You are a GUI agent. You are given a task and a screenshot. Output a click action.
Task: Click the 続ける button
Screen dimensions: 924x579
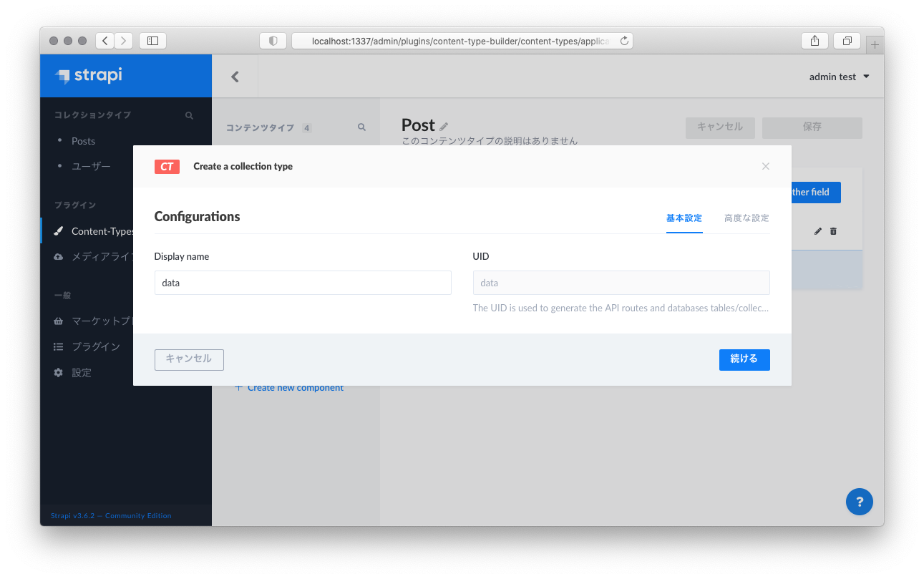[744, 359]
